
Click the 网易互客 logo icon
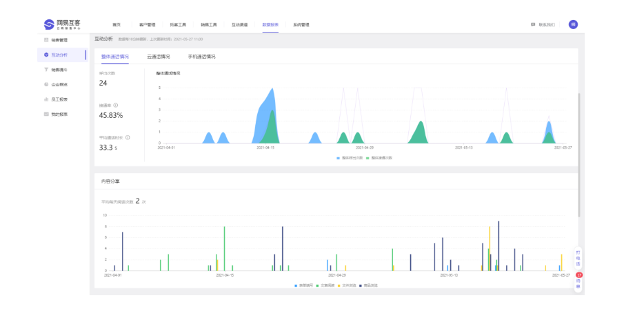click(49, 24)
